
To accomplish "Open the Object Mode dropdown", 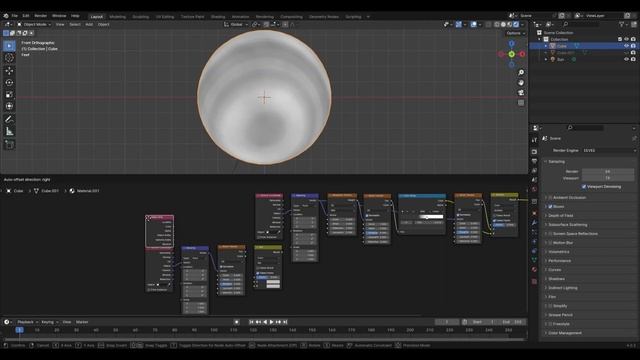I will click(x=34, y=24).
